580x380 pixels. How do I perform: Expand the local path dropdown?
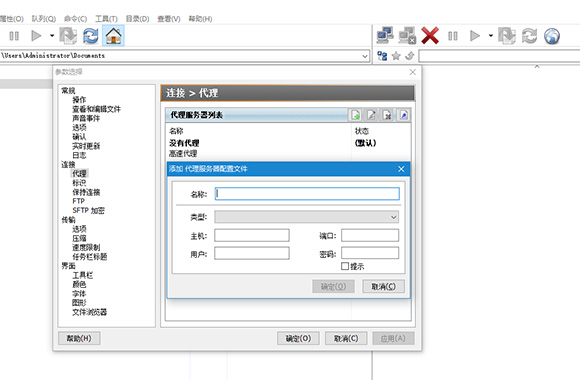click(365, 56)
